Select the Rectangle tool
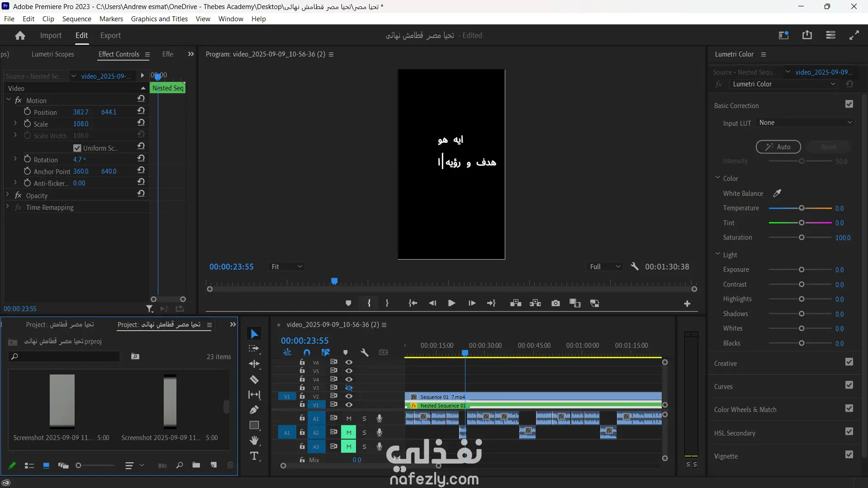Screen dimensions: 868x488 [x=254, y=425]
